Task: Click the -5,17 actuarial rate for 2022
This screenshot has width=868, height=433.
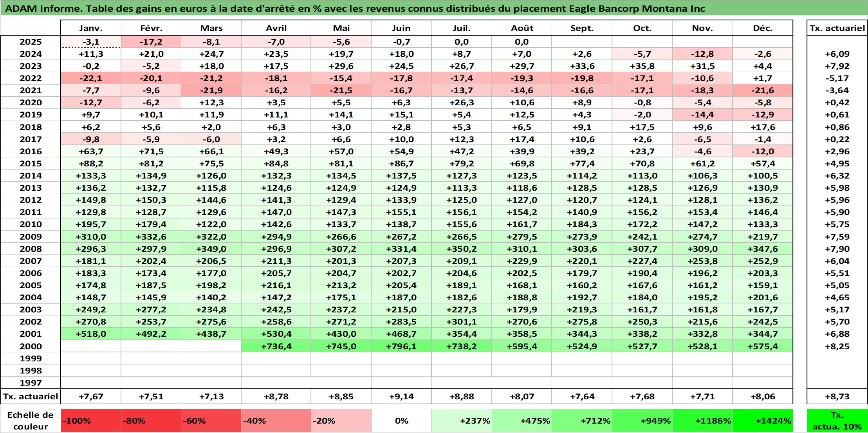Action: tap(837, 78)
